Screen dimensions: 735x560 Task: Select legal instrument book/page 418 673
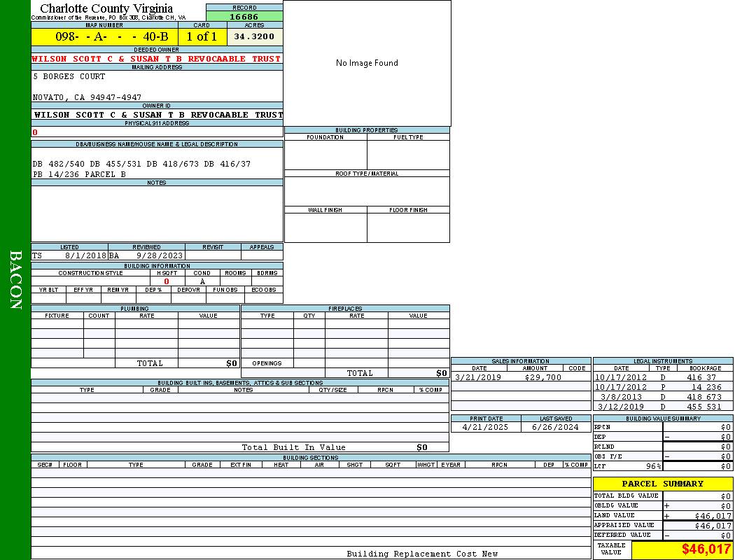point(703,397)
